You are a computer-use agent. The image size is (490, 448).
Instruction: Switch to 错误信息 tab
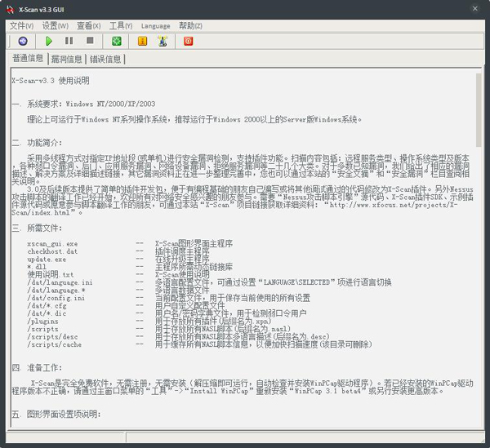coord(105,59)
